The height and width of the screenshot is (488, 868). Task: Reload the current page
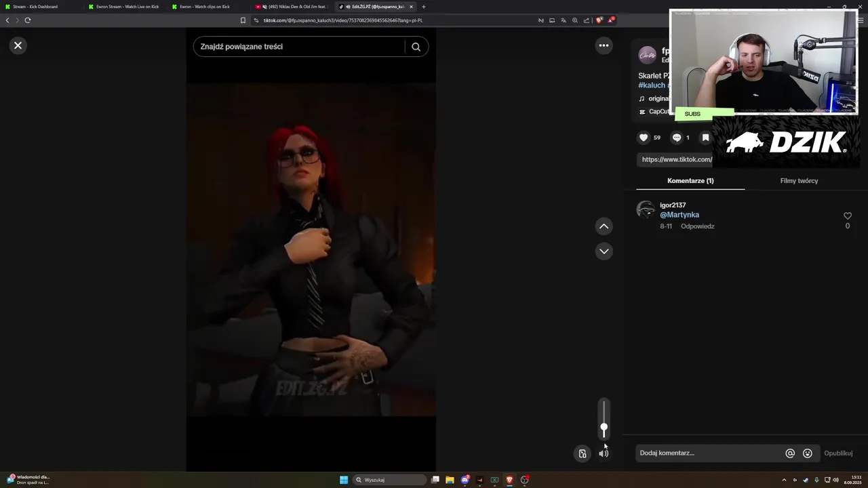28,20
